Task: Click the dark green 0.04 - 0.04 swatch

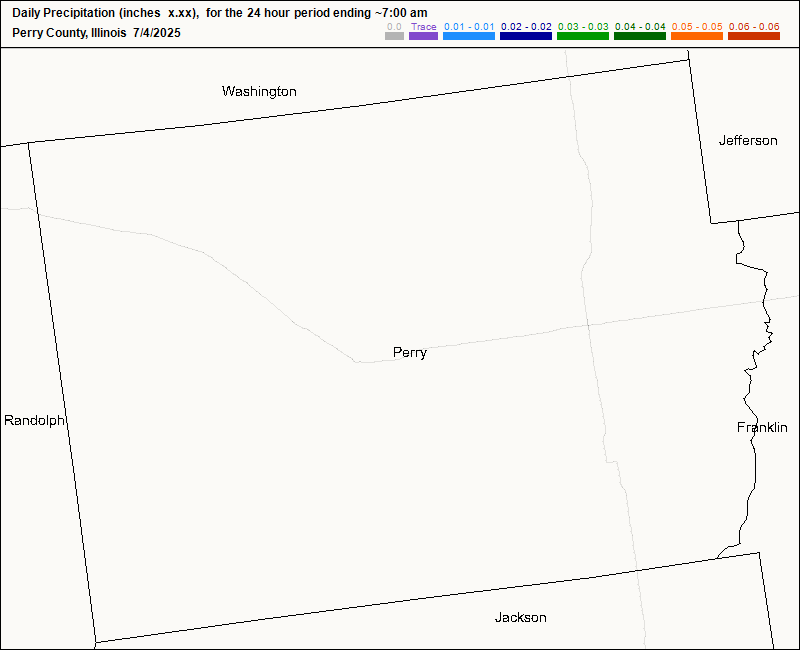Action: pos(640,36)
